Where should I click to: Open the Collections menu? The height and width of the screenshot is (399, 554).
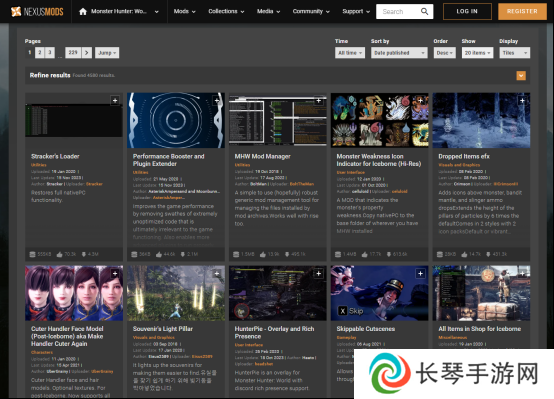(x=226, y=11)
